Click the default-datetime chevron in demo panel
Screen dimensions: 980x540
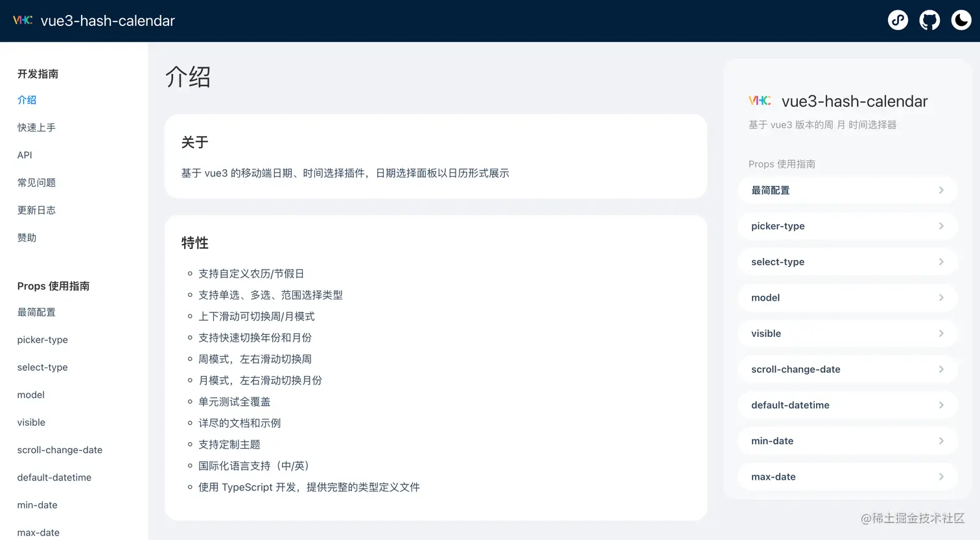click(x=941, y=405)
